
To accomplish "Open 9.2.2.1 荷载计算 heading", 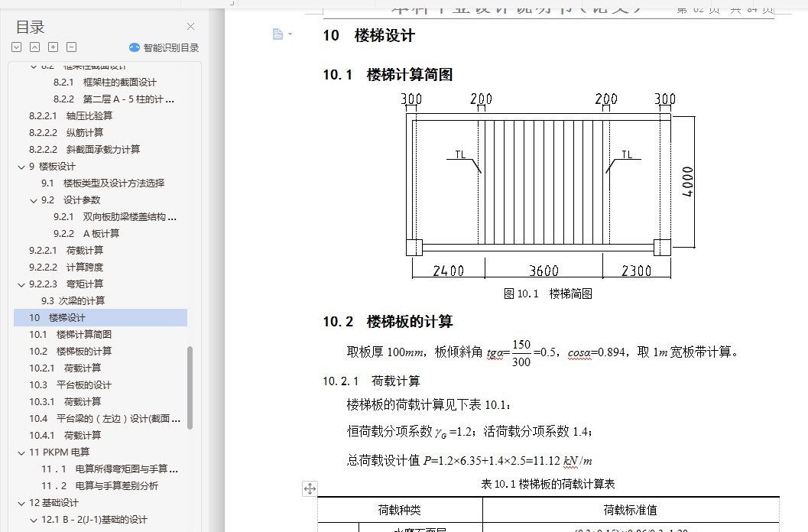I will [x=66, y=251].
